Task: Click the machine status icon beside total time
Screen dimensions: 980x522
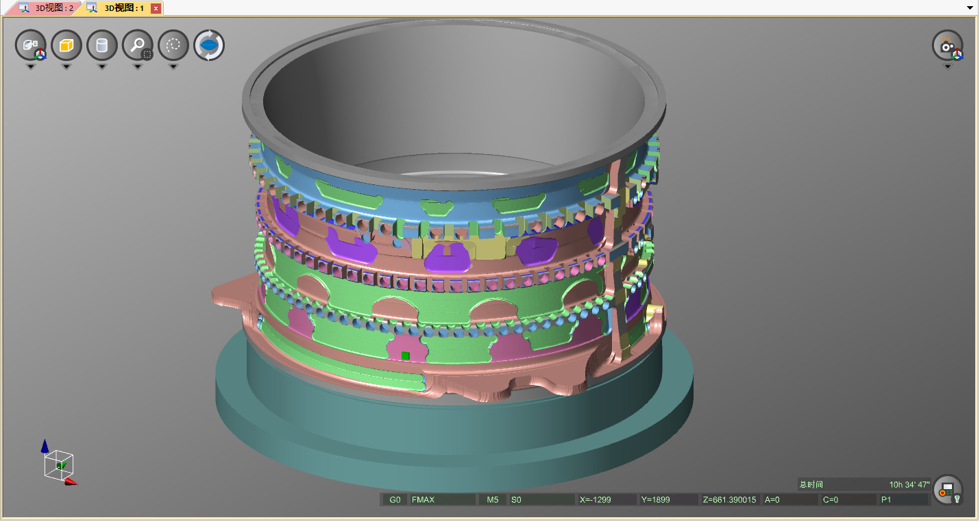Action: pos(947,490)
